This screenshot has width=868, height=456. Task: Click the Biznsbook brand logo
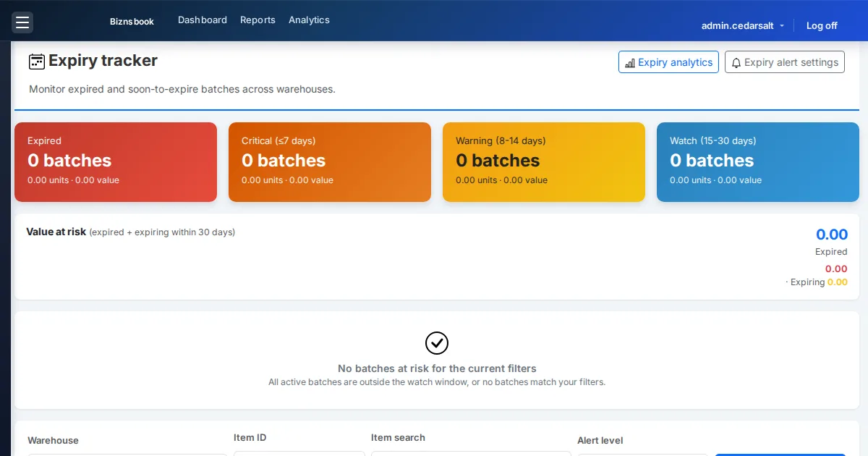point(132,22)
